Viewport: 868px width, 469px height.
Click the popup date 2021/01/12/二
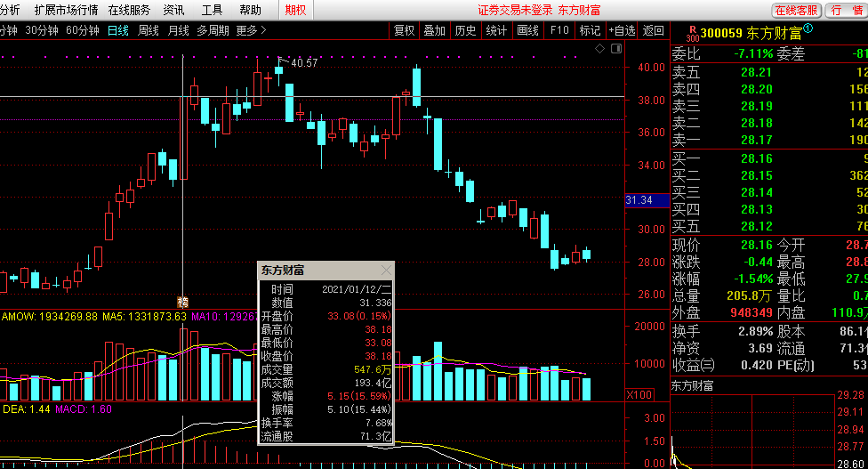coord(357,289)
